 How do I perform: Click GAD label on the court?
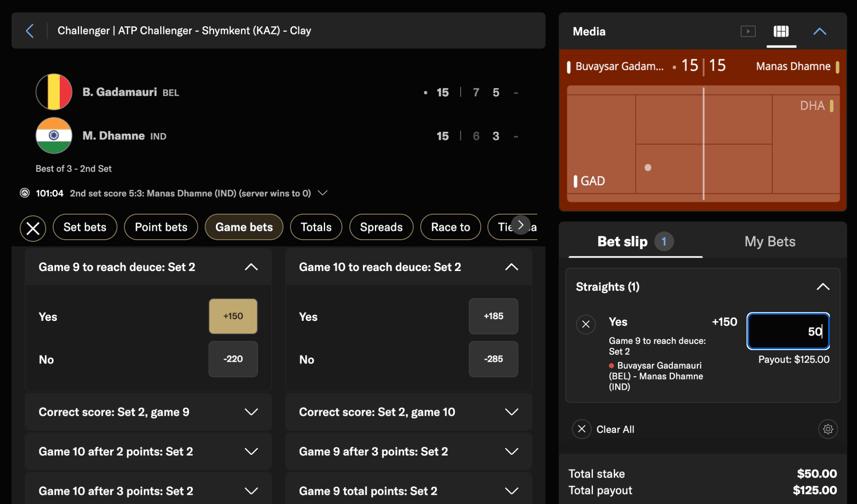click(593, 181)
